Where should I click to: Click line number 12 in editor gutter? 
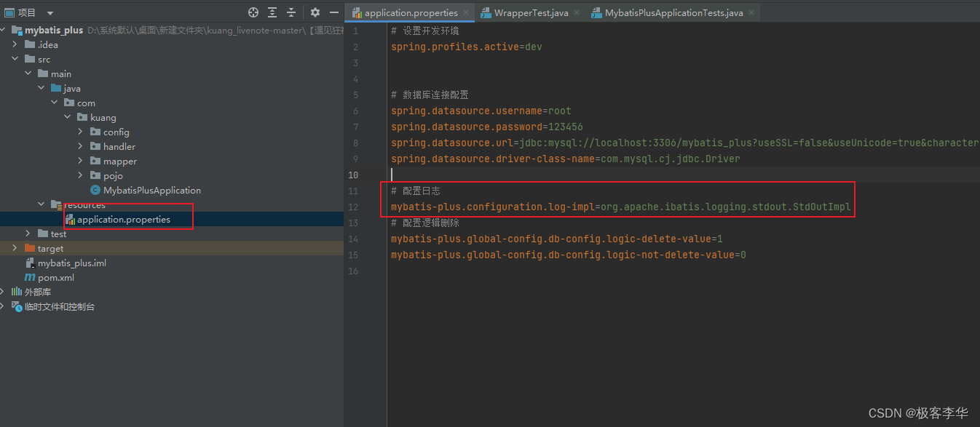354,207
